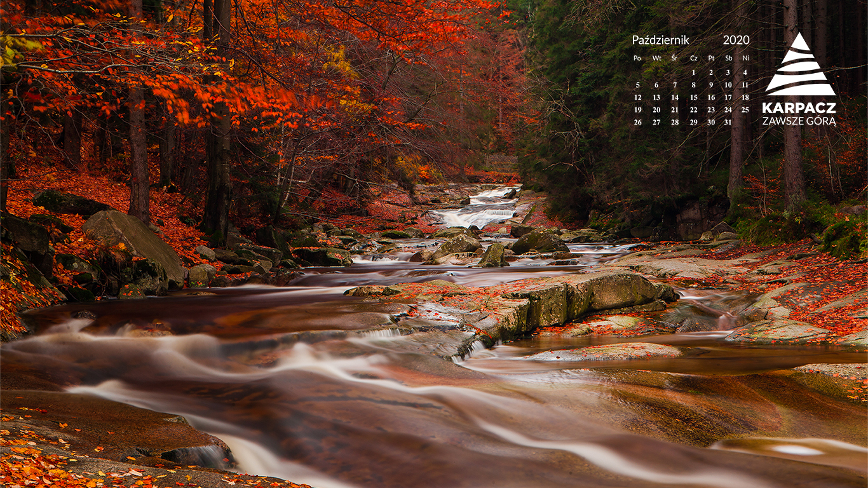The width and height of the screenshot is (868, 488).
Task: Select date 3 in the calendar
Action: click(728, 72)
